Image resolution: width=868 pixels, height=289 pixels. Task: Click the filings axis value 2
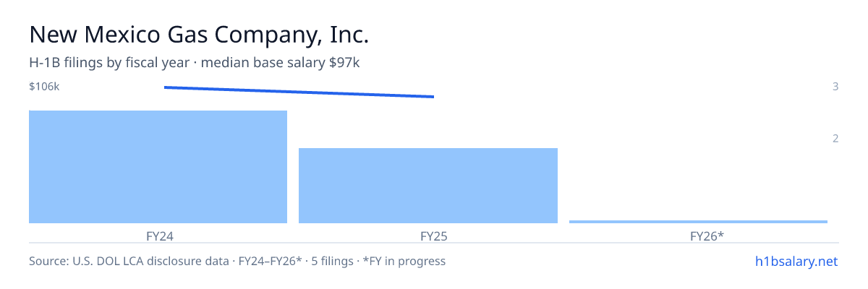(x=835, y=139)
